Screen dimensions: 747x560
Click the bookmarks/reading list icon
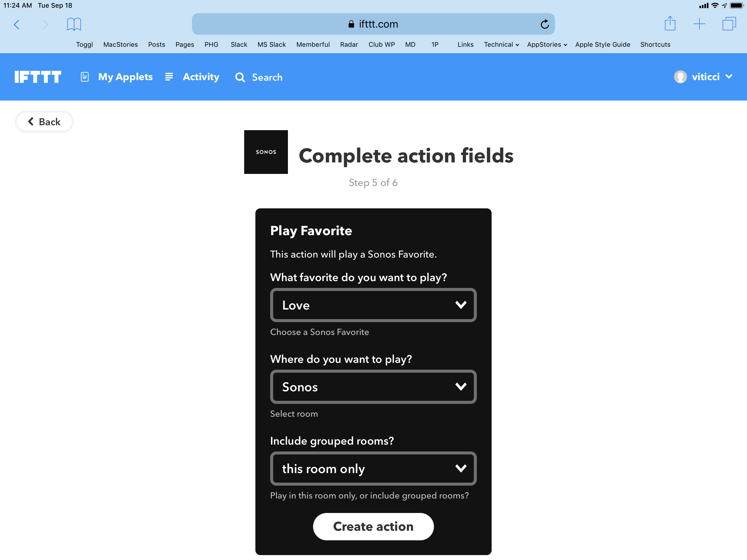point(74,24)
